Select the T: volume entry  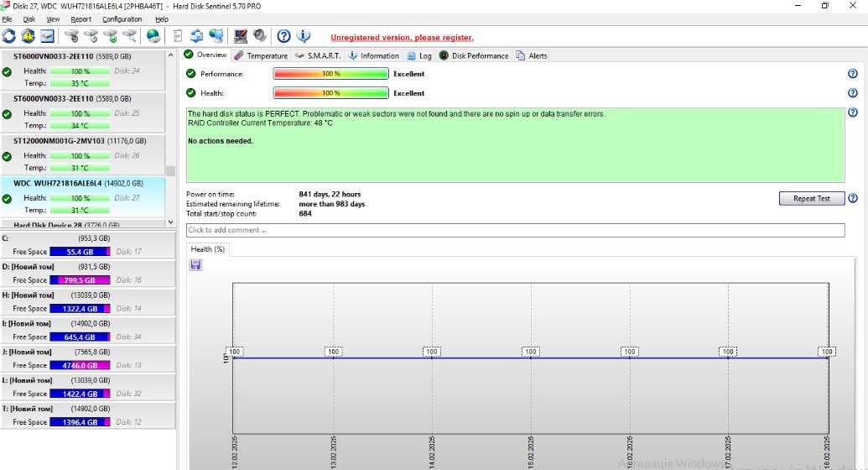tap(87, 415)
